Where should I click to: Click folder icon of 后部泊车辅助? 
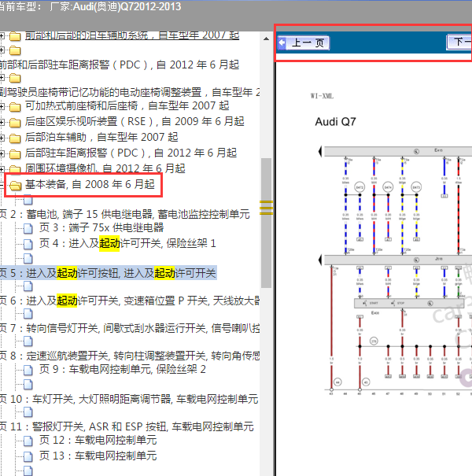[x=15, y=138]
